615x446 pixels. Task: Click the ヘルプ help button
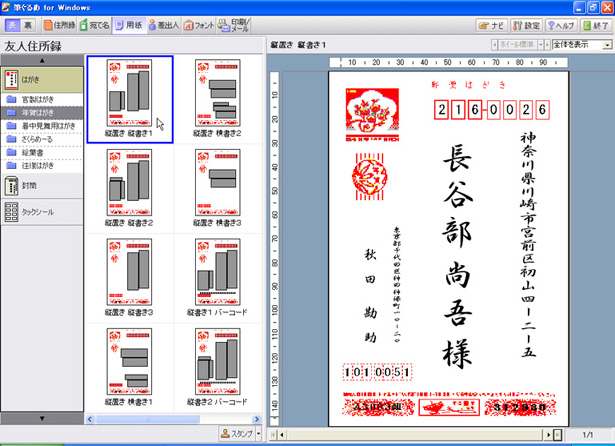[561, 24]
